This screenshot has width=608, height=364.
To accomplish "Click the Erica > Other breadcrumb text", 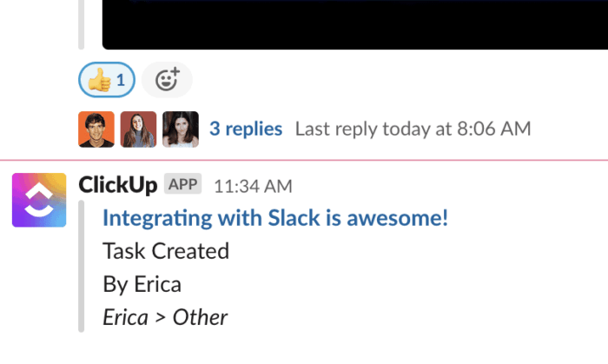I will point(165,317).
